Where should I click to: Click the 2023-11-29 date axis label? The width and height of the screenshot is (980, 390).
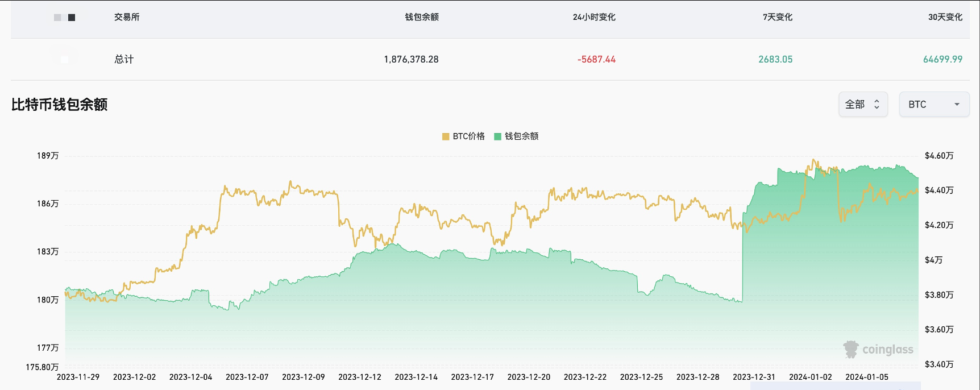78,377
